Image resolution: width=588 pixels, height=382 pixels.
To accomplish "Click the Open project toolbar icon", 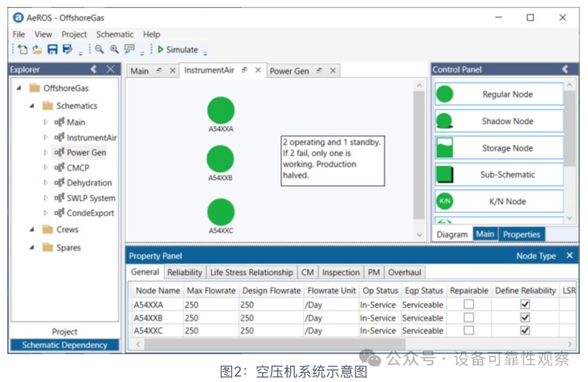I will (x=37, y=50).
